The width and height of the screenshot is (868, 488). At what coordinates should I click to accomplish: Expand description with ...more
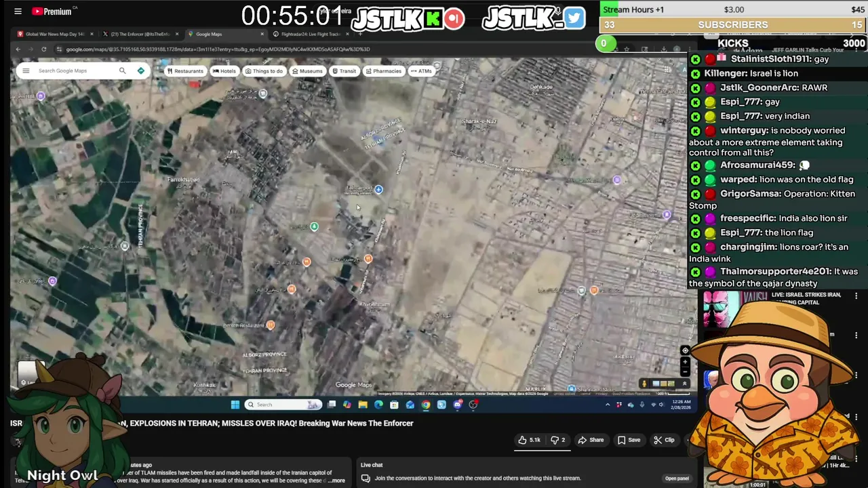click(336, 481)
